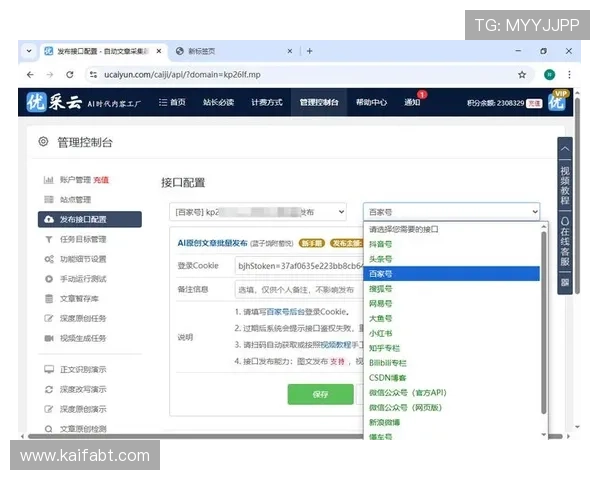Open 在线客服 in the right floating panel
This screenshot has width=600, height=480.
(565, 241)
